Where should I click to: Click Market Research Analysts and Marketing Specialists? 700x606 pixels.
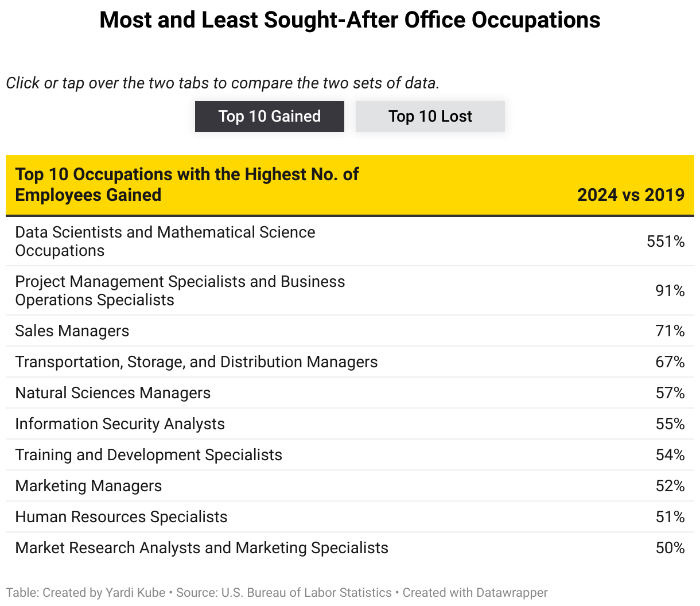click(201, 548)
